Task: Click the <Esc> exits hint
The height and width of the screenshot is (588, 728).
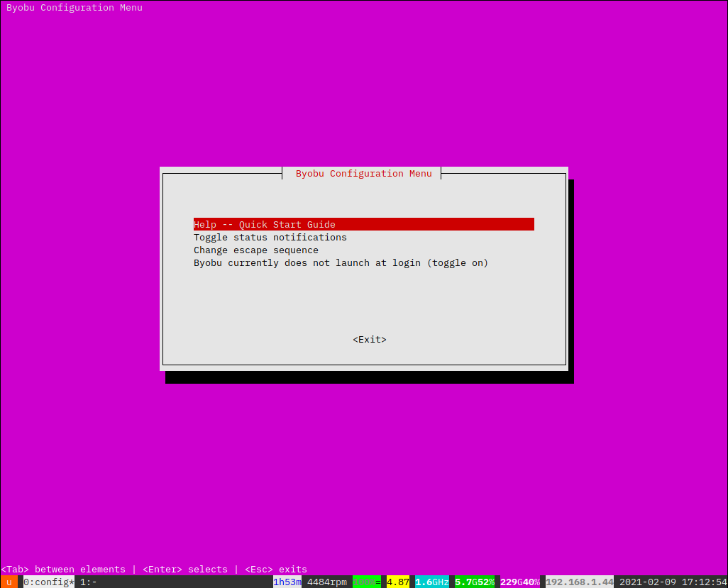Action: click(276, 569)
